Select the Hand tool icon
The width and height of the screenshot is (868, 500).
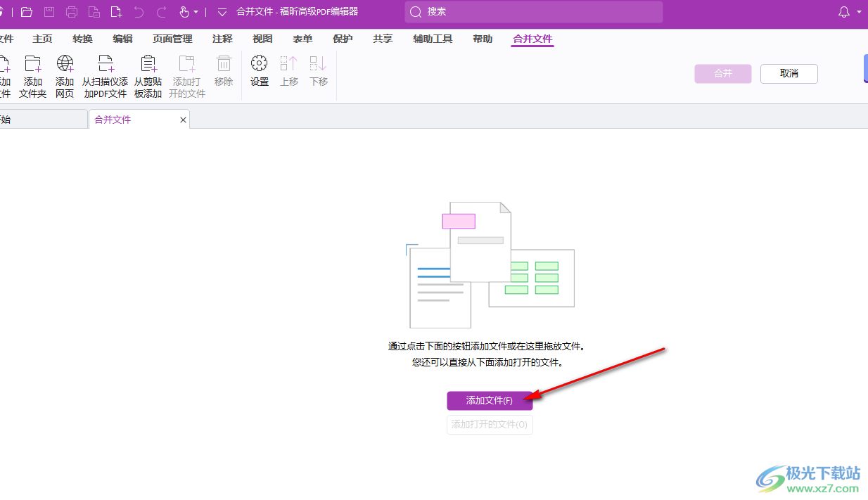184,12
